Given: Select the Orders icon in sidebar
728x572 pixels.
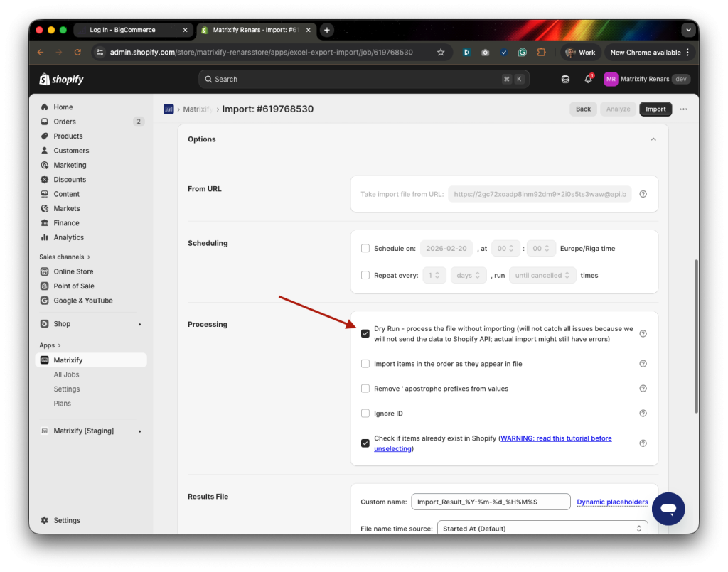Looking at the screenshot, I should 45,122.
